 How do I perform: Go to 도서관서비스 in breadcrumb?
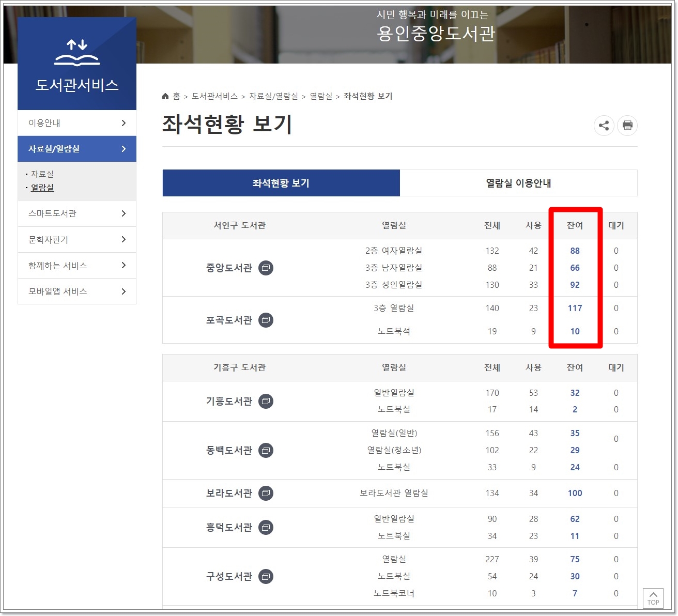(x=214, y=96)
